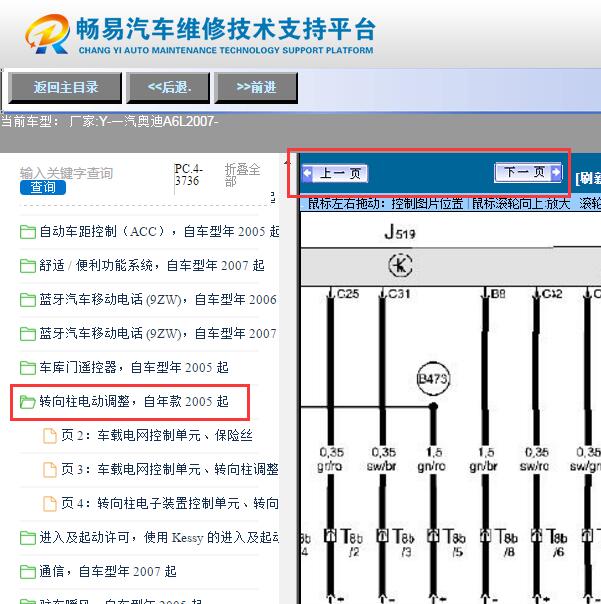The image size is (601, 604).
Task: Click the T8b/6 connector symbol
Action: coord(537,535)
